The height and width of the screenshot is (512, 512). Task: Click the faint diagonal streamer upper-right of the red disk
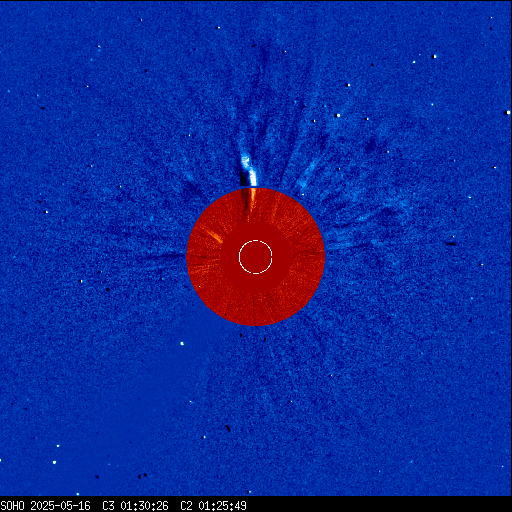tap(308, 173)
